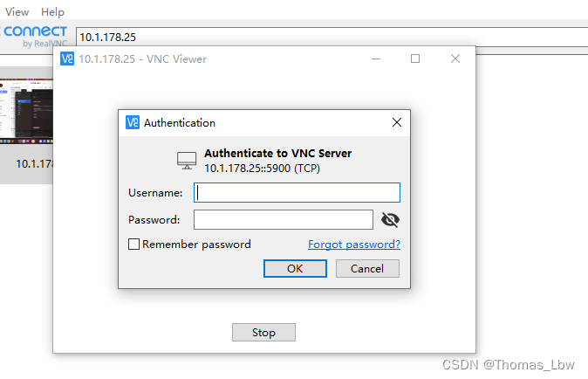Confirm login with the OK button
588x379 pixels.
point(295,269)
